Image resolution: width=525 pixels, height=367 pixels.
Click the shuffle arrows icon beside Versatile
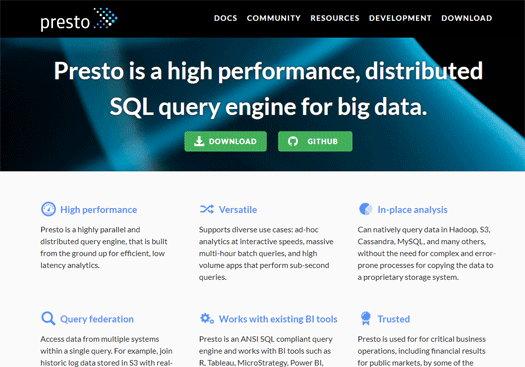[x=207, y=209]
